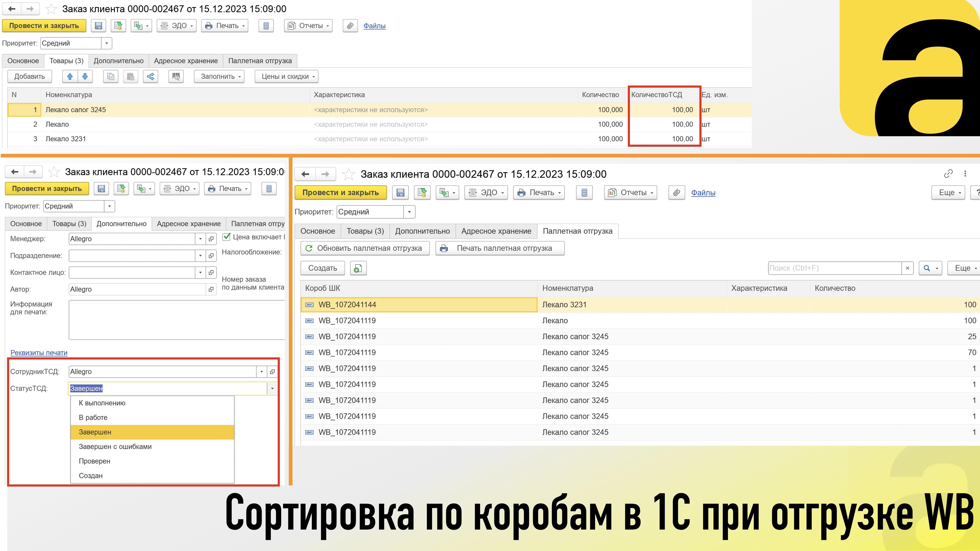980x551 pixels.
Task: Click post document icon in top window
Action: [x=118, y=26]
